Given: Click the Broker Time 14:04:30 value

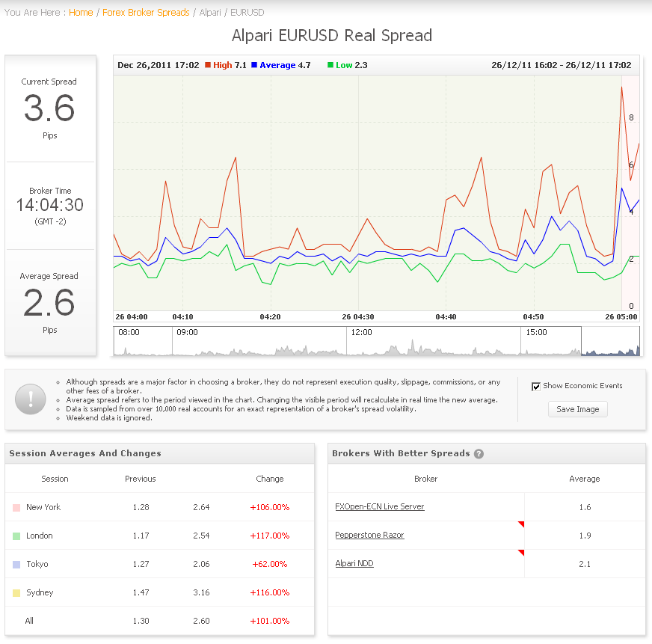Looking at the screenshot, I should [50, 205].
